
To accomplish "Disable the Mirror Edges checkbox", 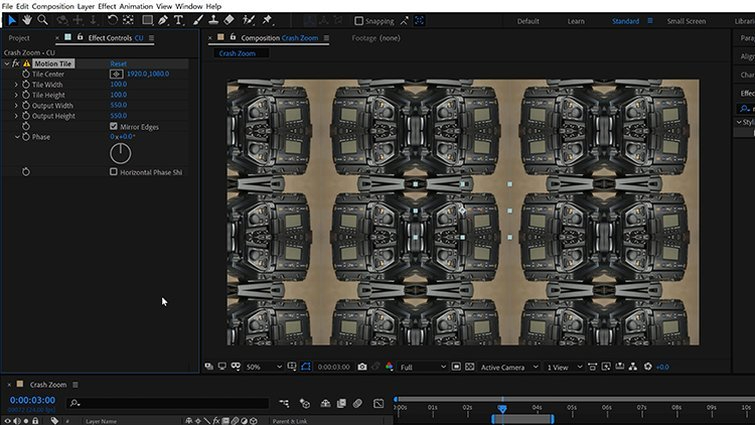I will click(114, 126).
